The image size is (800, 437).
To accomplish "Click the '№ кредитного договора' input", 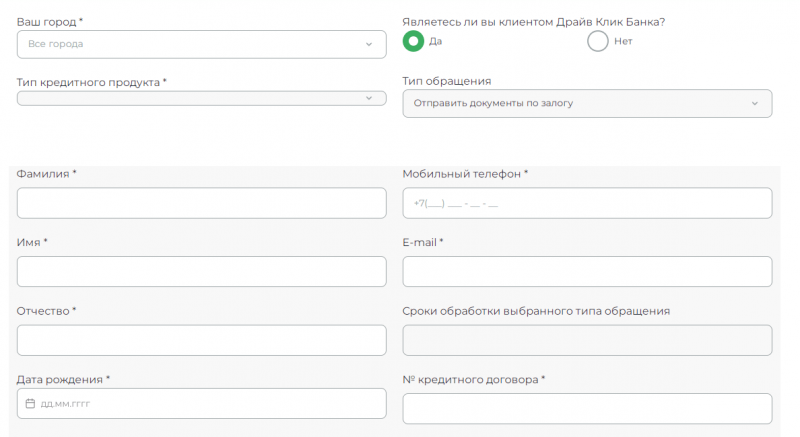I will 587,408.
